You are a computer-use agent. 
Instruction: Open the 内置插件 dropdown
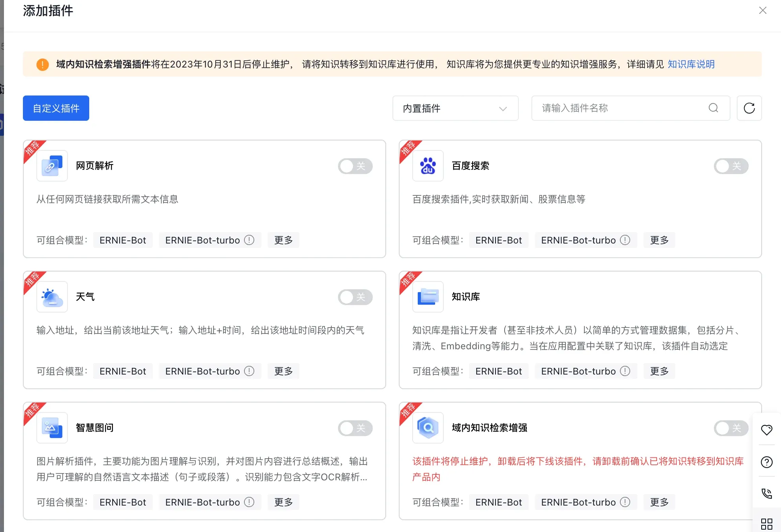click(x=455, y=108)
